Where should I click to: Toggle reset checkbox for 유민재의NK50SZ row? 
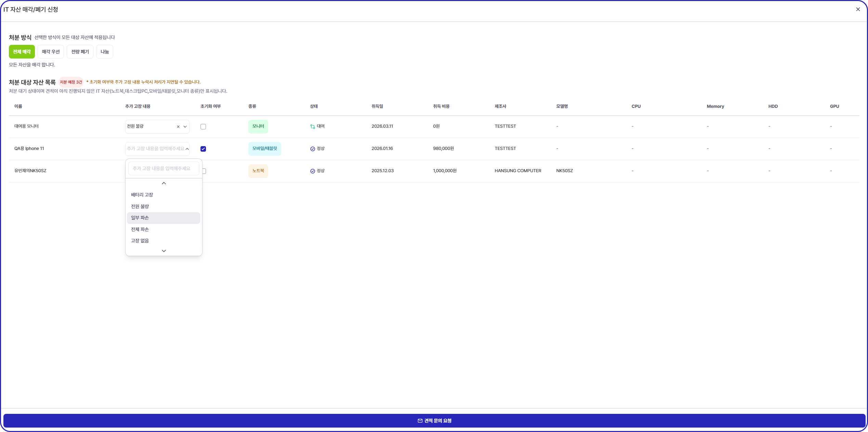click(x=204, y=171)
